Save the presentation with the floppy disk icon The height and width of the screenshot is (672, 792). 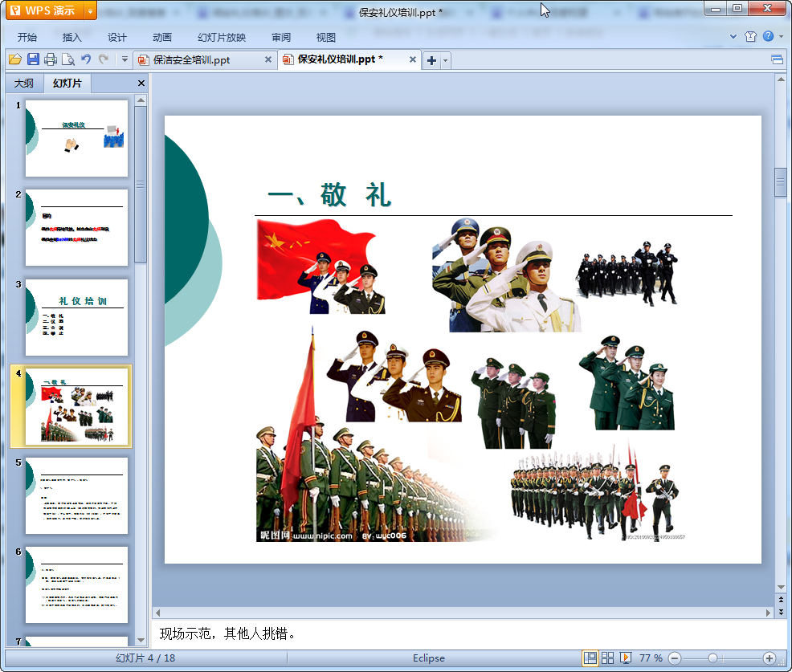coord(34,59)
